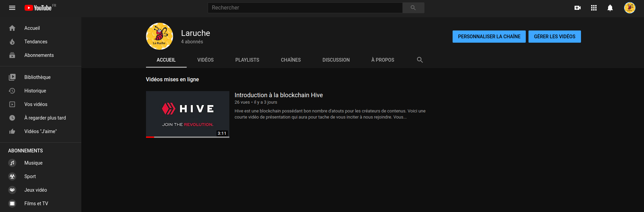Screen dimensions: 644x212
Task: Click the Jeux vidéo channel icon
Action: (12, 190)
